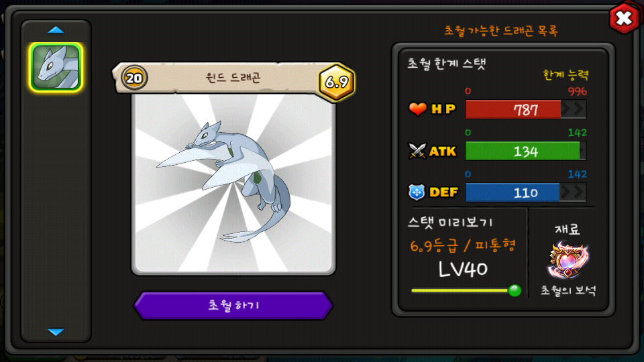Click the blue shield DEF icon
Screen dimensions: 644x362
tap(417, 192)
